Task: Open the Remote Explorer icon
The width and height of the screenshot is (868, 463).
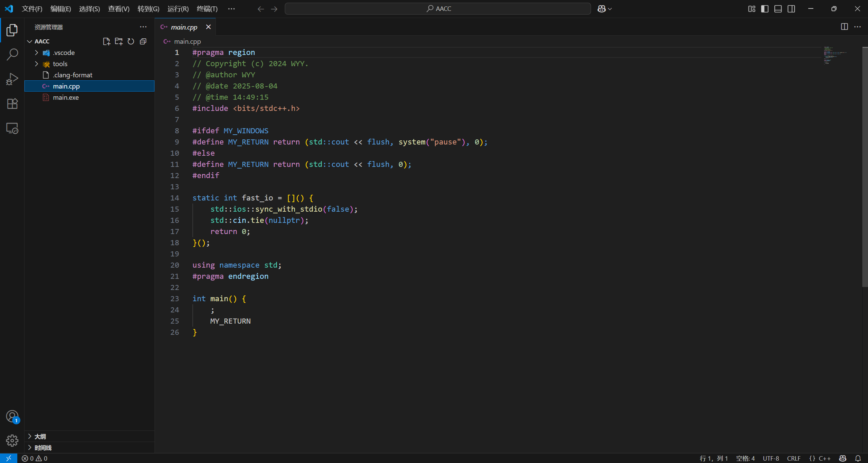Action: tap(12, 128)
